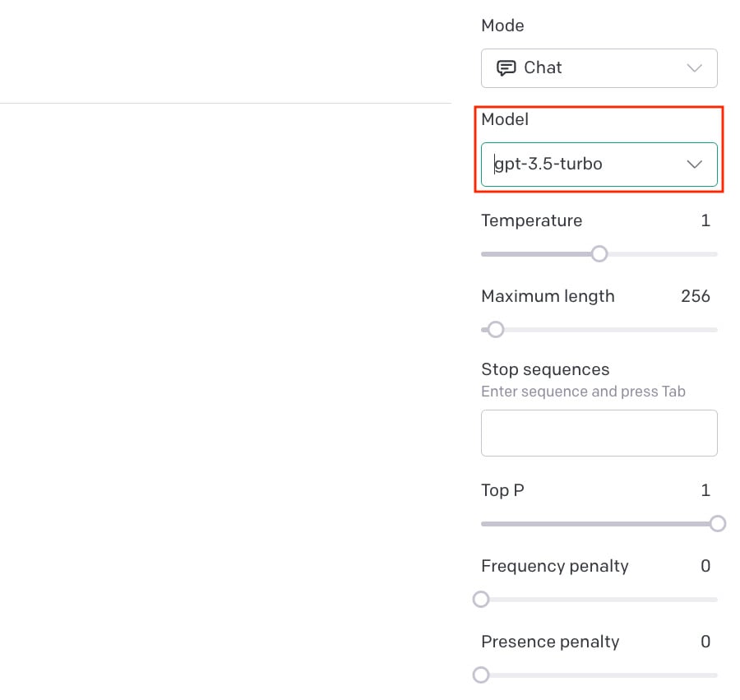Click the Top P slider handle
This screenshot has height=700, width=740.
(718, 524)
